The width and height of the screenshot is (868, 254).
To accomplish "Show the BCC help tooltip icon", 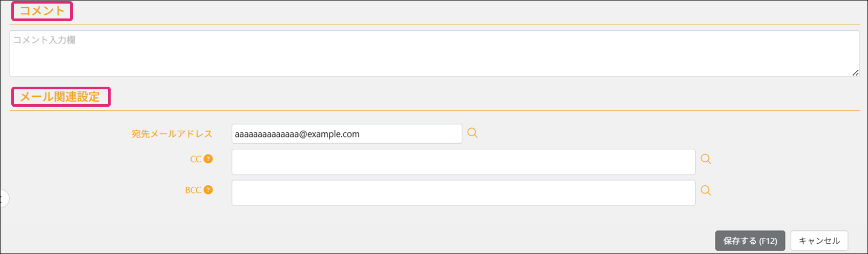I will pos(208,190).
